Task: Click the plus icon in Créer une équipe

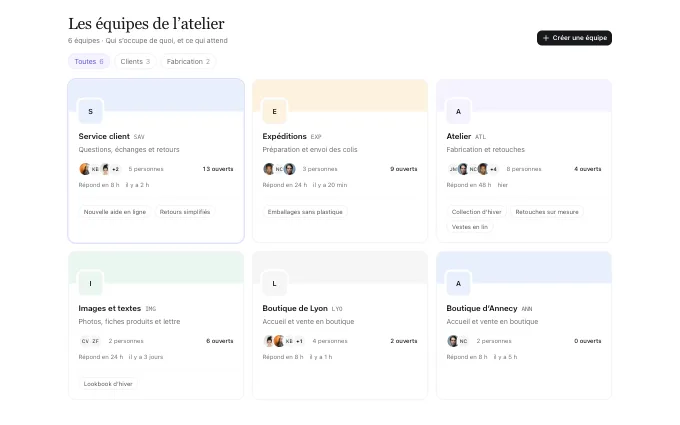Action: pos(546,38)
